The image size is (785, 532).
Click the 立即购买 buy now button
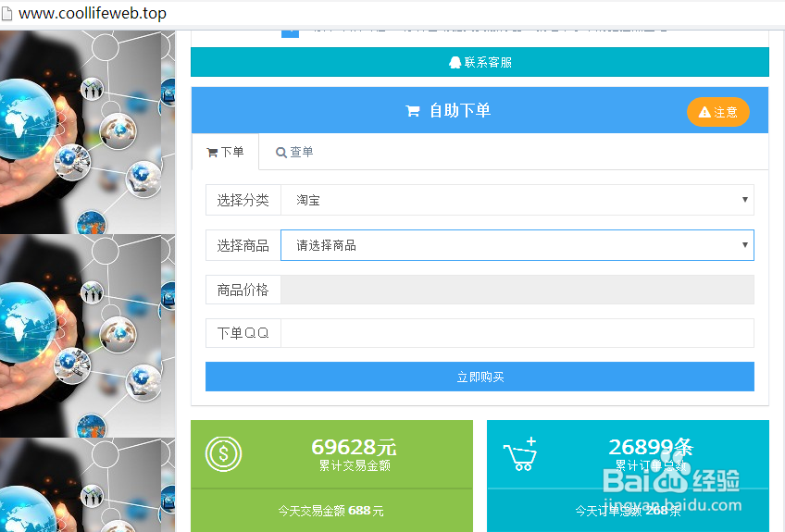[480, 377]
